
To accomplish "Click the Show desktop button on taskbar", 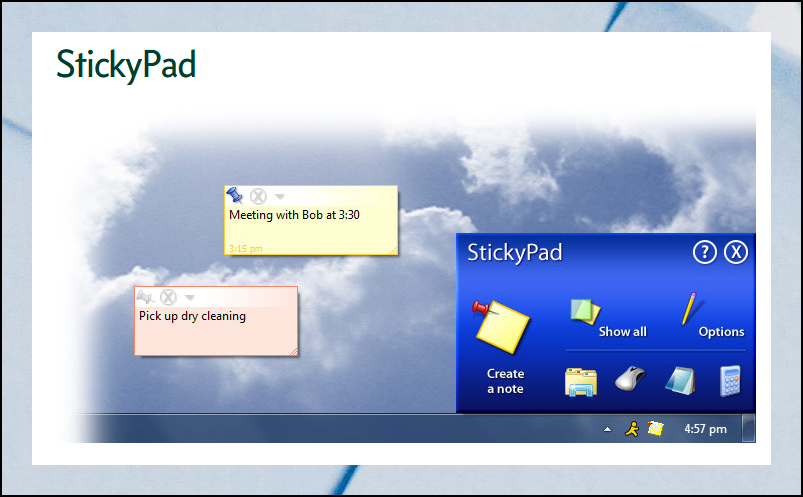I will pos(749,428).
